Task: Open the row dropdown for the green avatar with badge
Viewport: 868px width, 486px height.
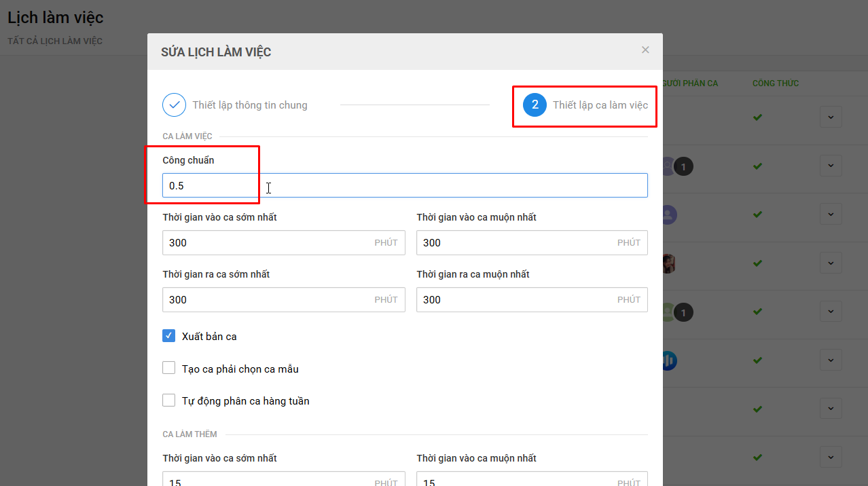Action: (831, 312)
